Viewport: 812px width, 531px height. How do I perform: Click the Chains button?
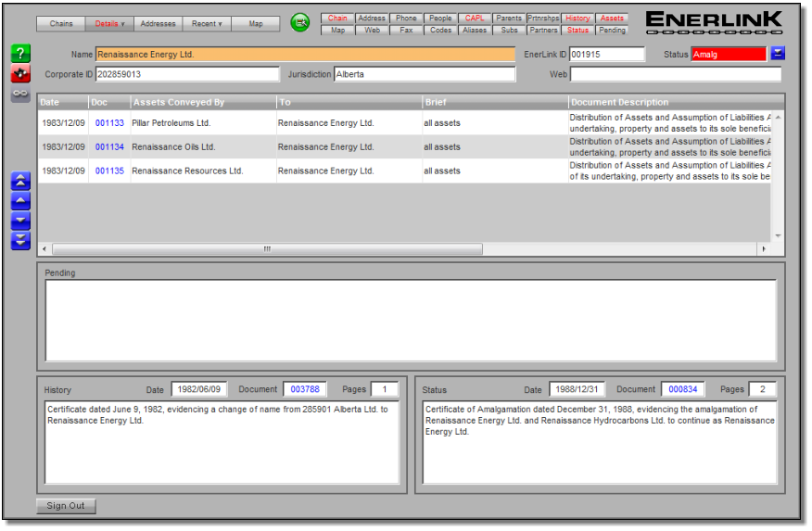[61, 24]
